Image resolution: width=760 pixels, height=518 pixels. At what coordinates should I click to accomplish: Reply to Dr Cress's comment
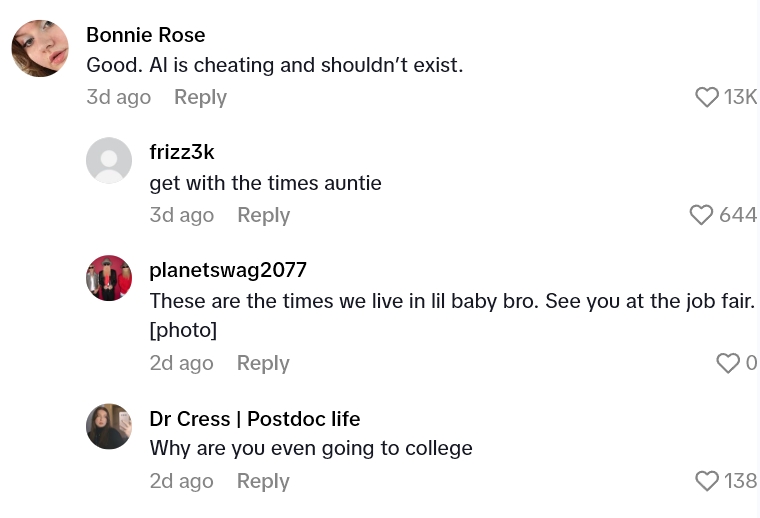[263, 481]
